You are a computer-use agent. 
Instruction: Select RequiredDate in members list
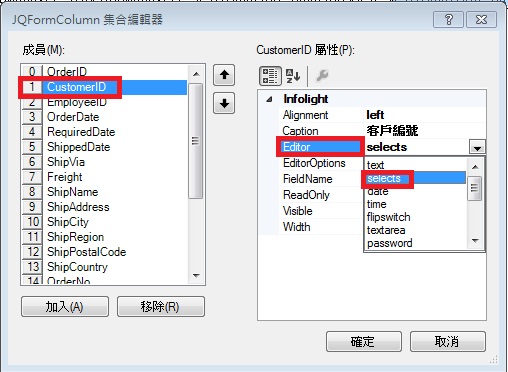[105, 132]
